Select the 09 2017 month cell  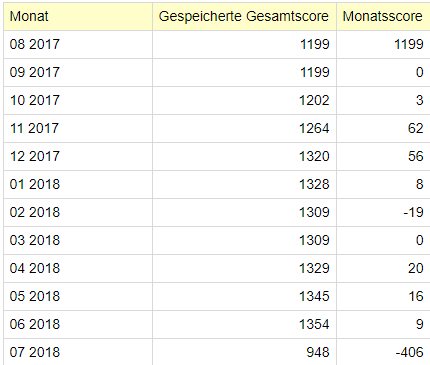(x=78, y=72)
